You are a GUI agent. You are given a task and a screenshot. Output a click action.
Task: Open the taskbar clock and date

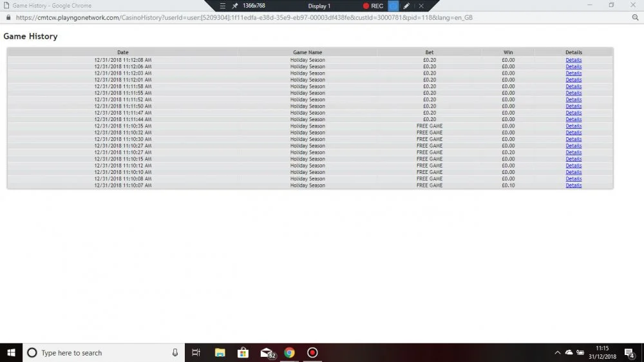(x=602, y=352)
